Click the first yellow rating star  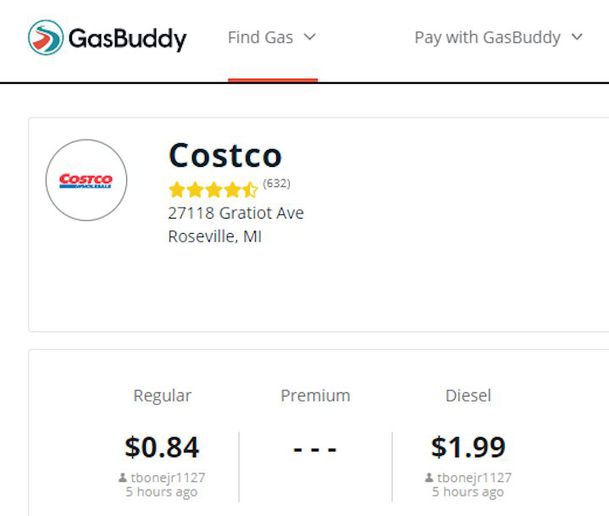pyautogui.click(x=177, y=190)
